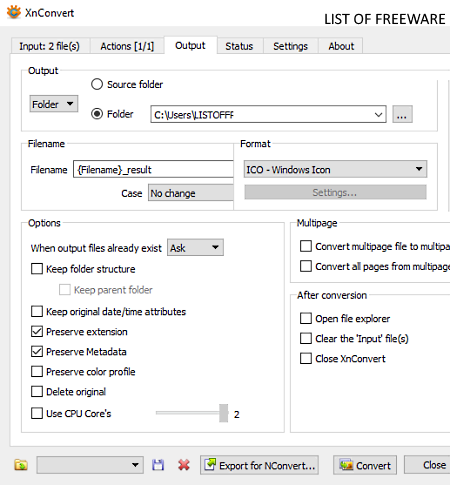Open the Actions [1/1] tab
The height and width of the screenshot is (485, 450).
(x=127, y=46)
